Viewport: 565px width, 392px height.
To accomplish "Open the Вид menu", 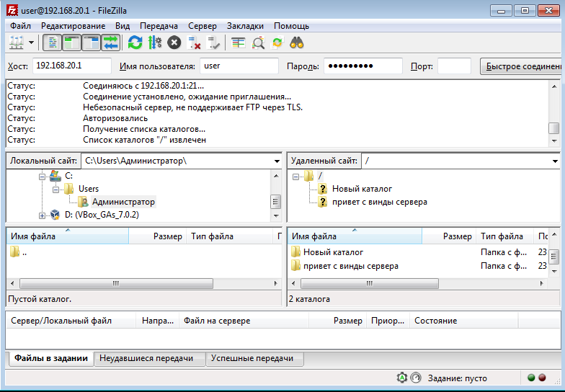I will tap(123, 26).
